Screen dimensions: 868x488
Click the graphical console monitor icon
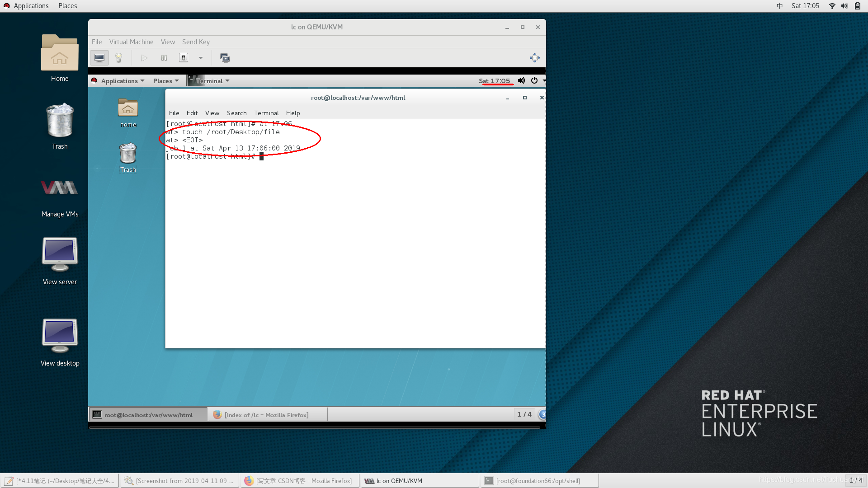pyautogui.click(x=99, y=58)
